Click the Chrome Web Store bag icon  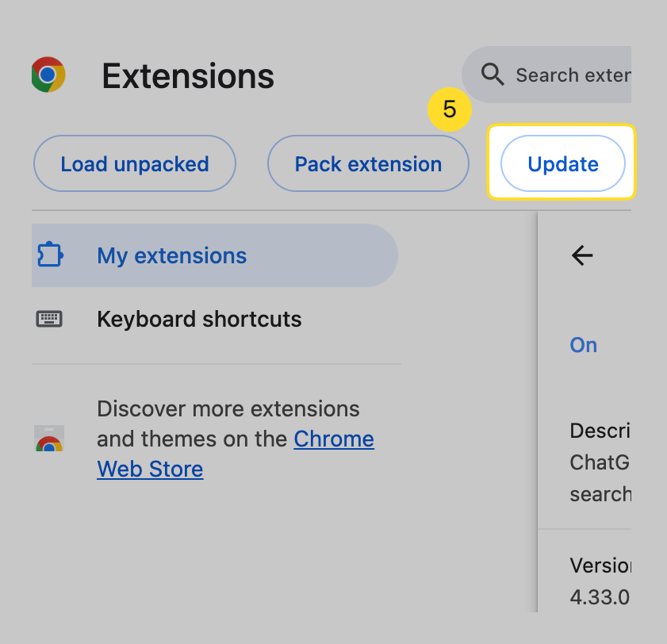pyautogui.click(x=49, y=439)
